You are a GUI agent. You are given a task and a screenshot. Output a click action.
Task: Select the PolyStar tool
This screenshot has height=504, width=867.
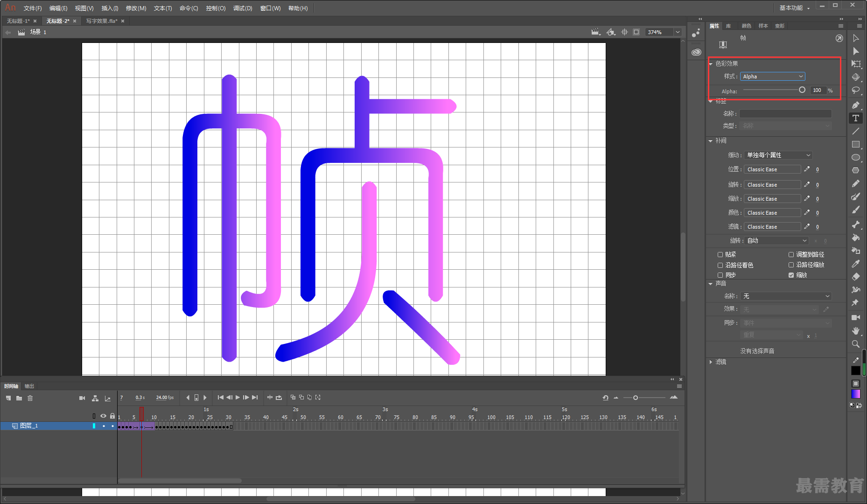pyautogui.click(x=856, y=170)
